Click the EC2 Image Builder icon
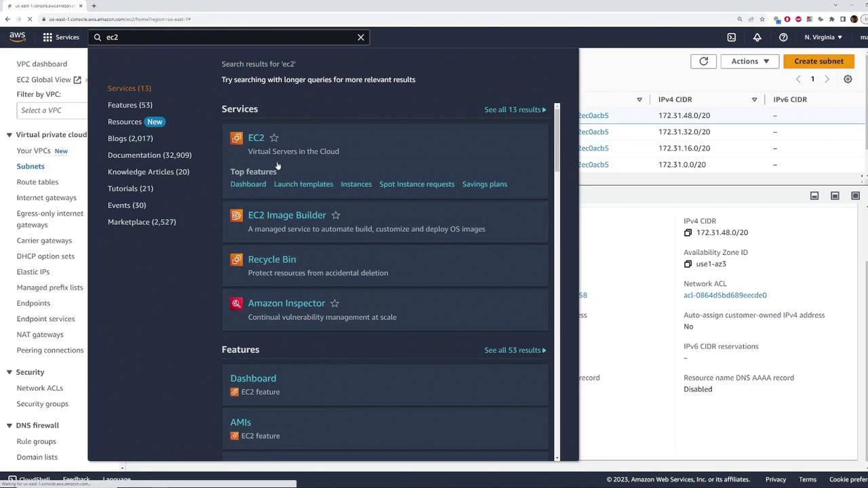The width and height of the screenshot is (868, 488). pyautogui.click(x=236, y=216)
